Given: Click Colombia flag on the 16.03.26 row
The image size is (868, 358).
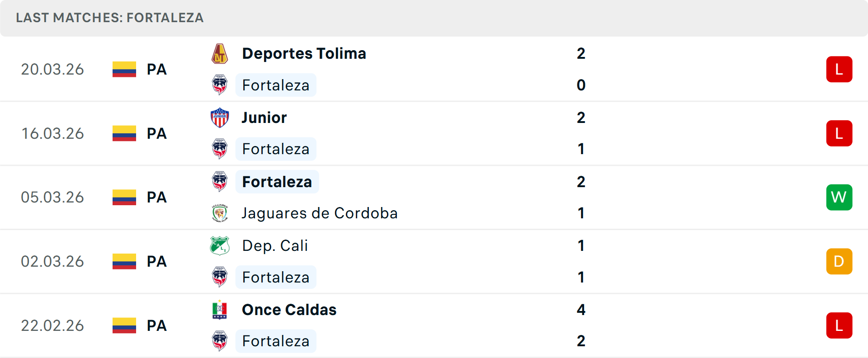Looking at the screenshot, I should [x=124, y=133].
